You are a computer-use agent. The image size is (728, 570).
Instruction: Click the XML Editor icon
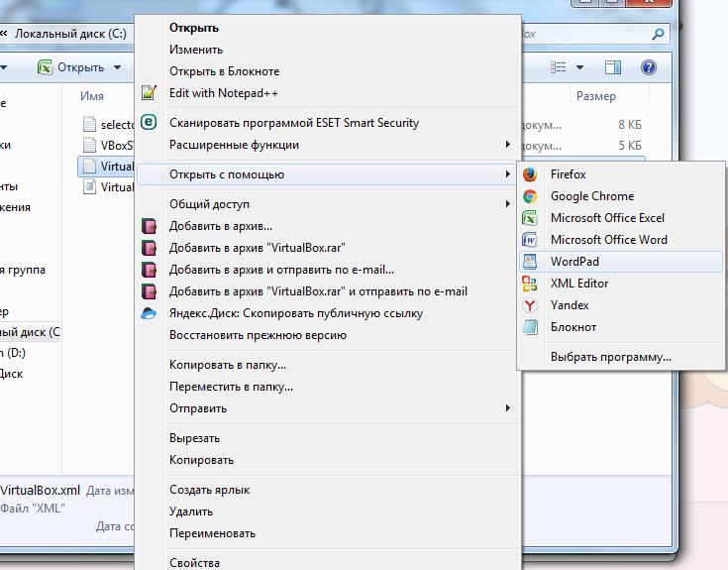pos(530,284)
